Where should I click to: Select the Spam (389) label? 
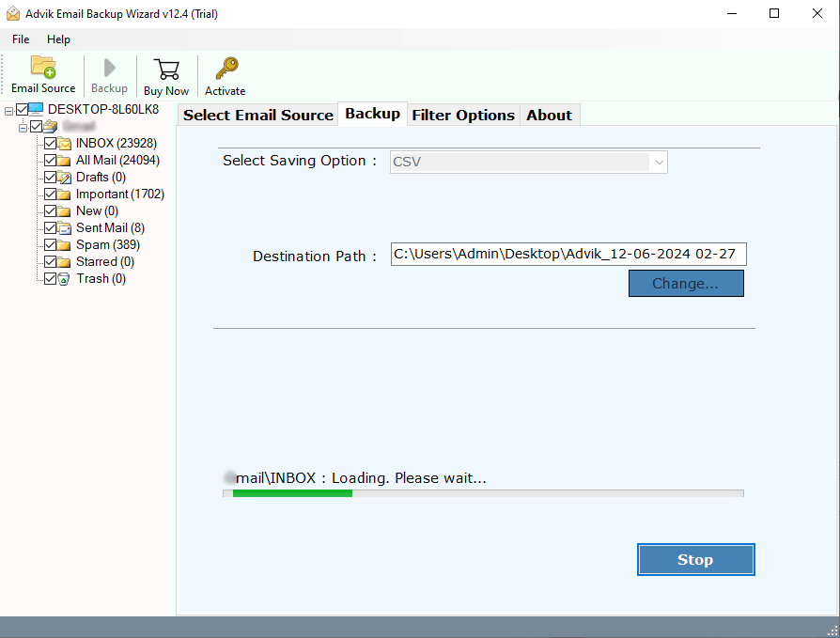click(108, 245)
